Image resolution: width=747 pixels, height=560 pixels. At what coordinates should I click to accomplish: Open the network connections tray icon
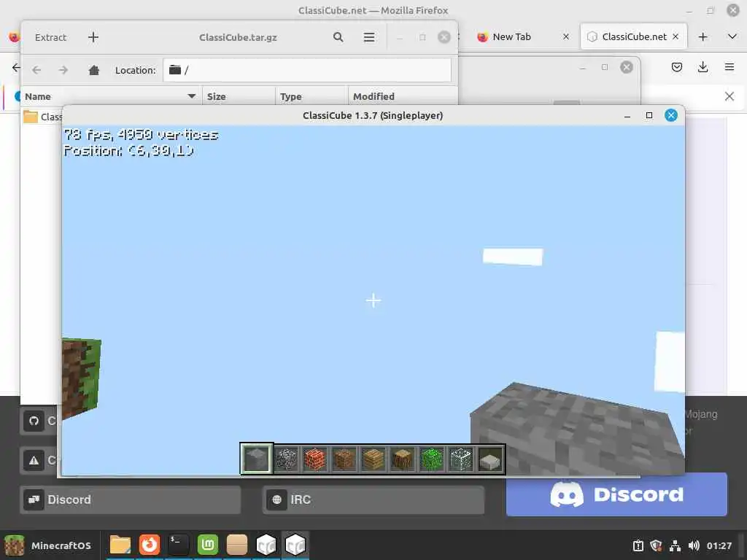click(x=675, y=545)
